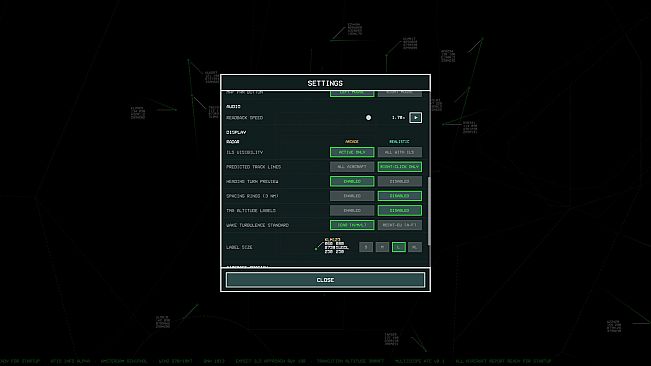This screenshot has height=366, width=651.
Task: Click the Realistic column header
Action: (399, 142)
